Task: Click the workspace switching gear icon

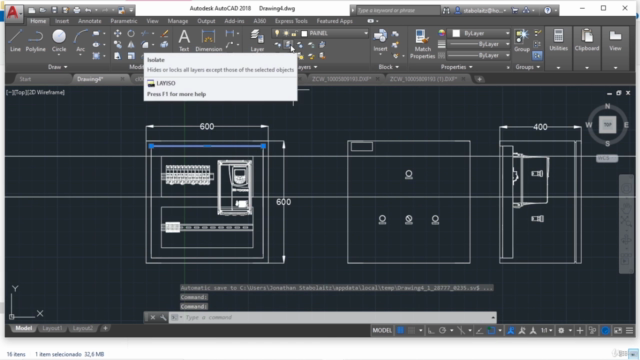Action: (561, 331)
